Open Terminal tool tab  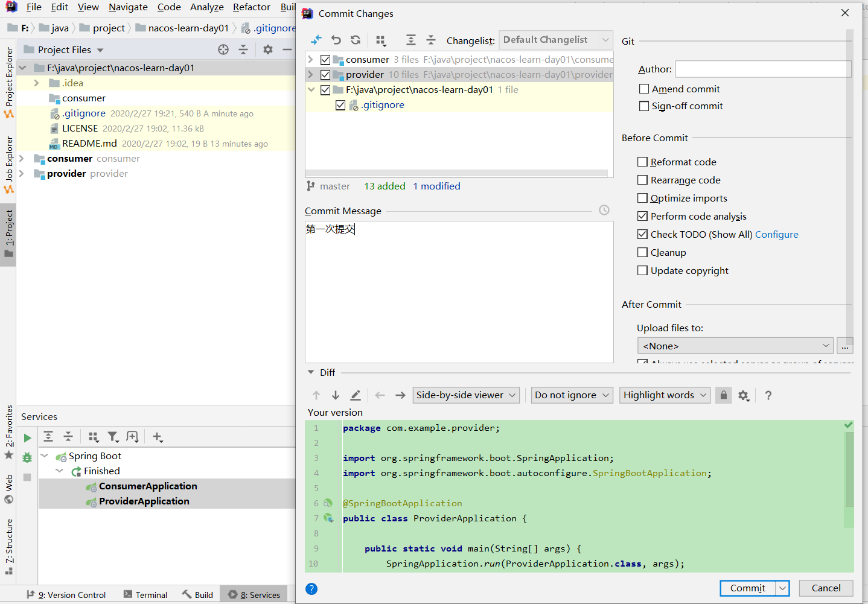tap(145, 595)
